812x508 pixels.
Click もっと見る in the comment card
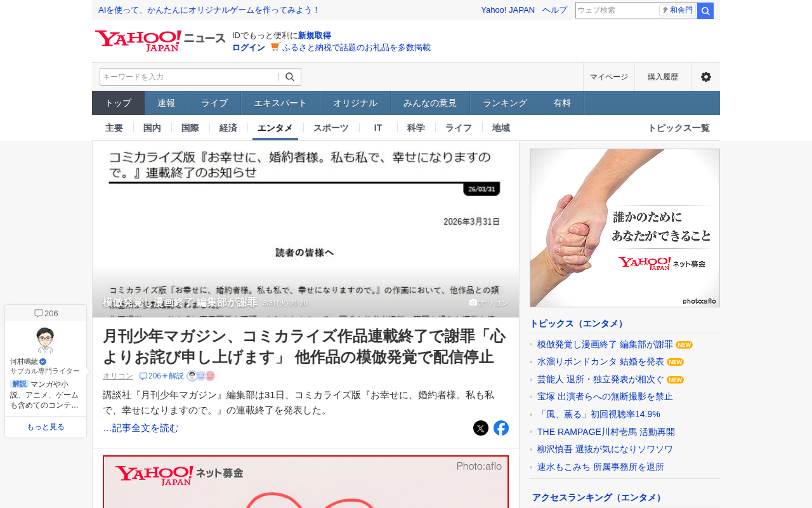click(46, 427)
